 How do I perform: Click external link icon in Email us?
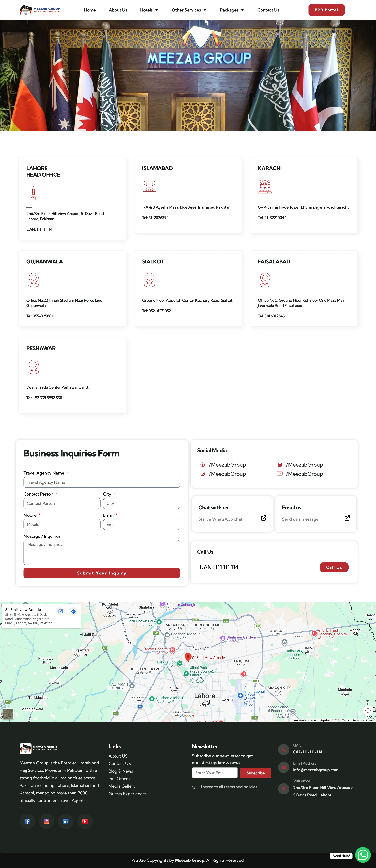click(347, 518)
